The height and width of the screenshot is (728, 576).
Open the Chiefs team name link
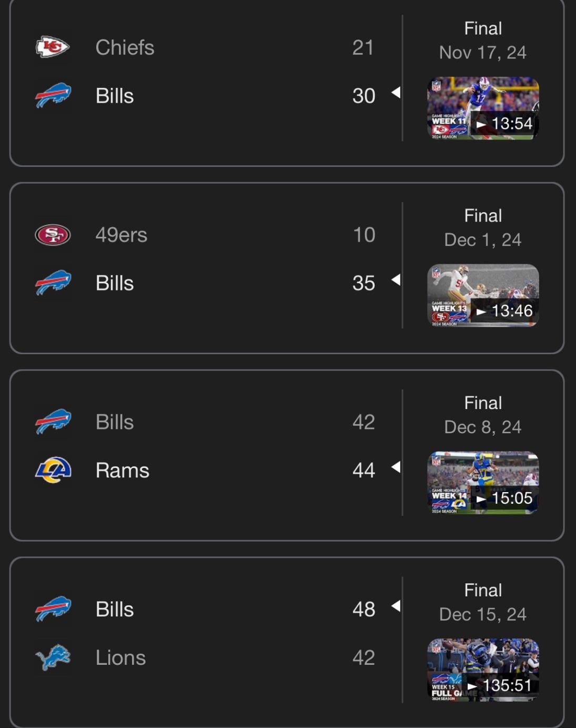125,47
